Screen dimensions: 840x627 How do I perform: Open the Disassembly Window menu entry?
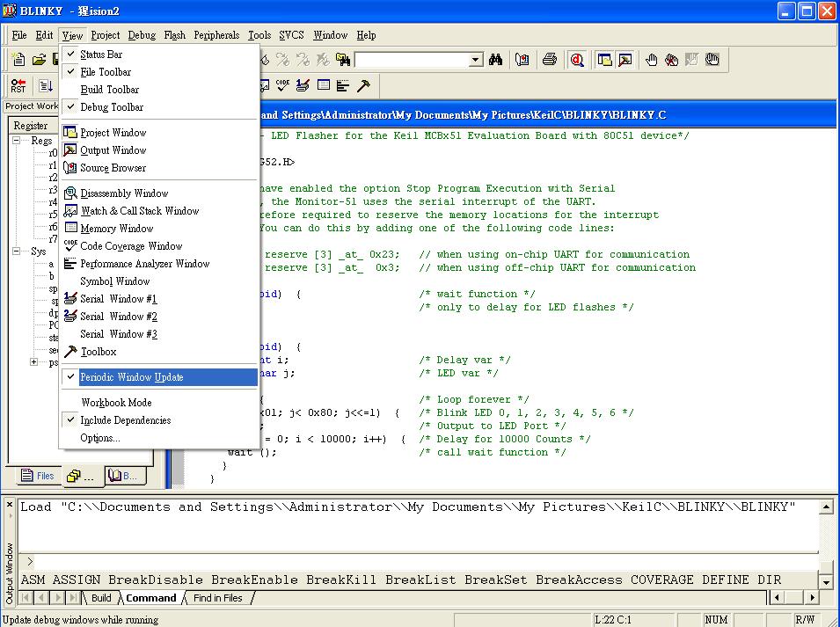pyautogui.click(x=123, y=193)
